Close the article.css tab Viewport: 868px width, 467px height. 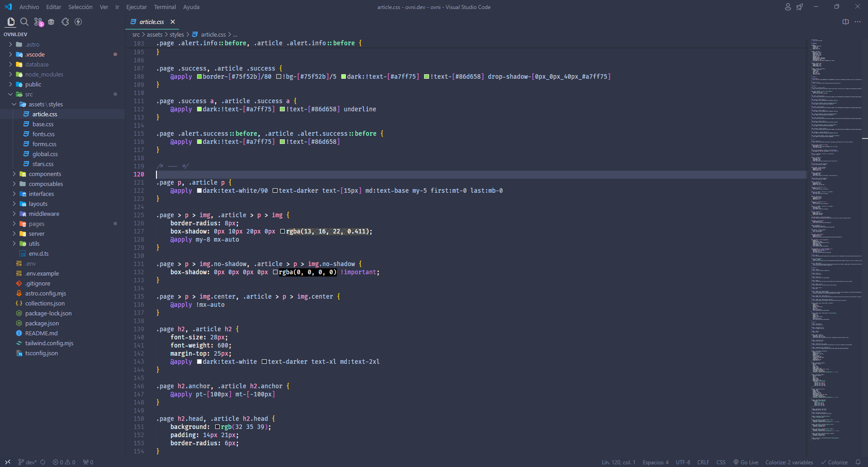point(173,22)
